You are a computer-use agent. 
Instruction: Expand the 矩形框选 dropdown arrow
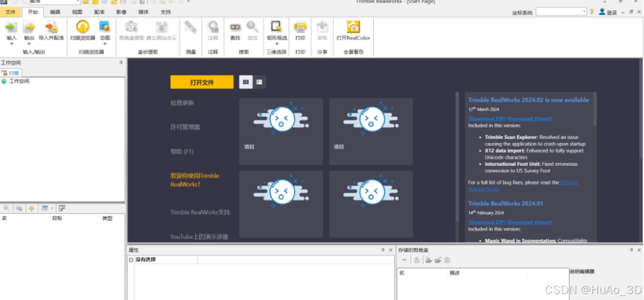277,44
